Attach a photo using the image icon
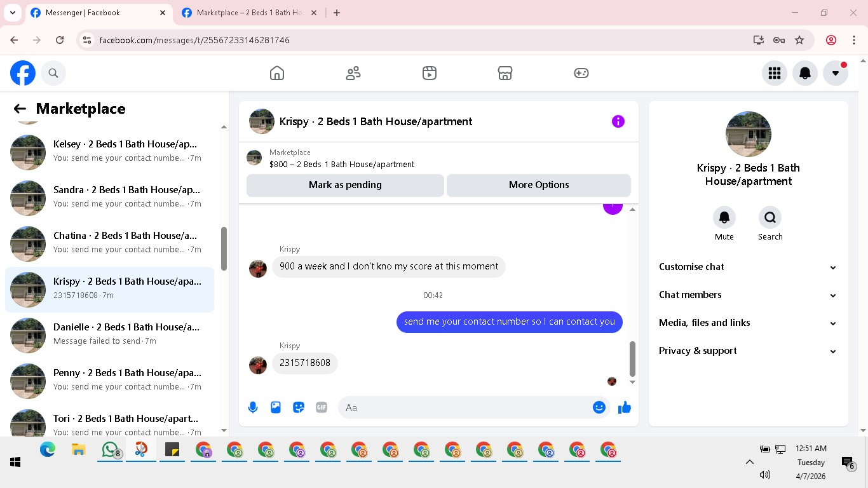The image size is (868, 488). [x=276, y=407]
